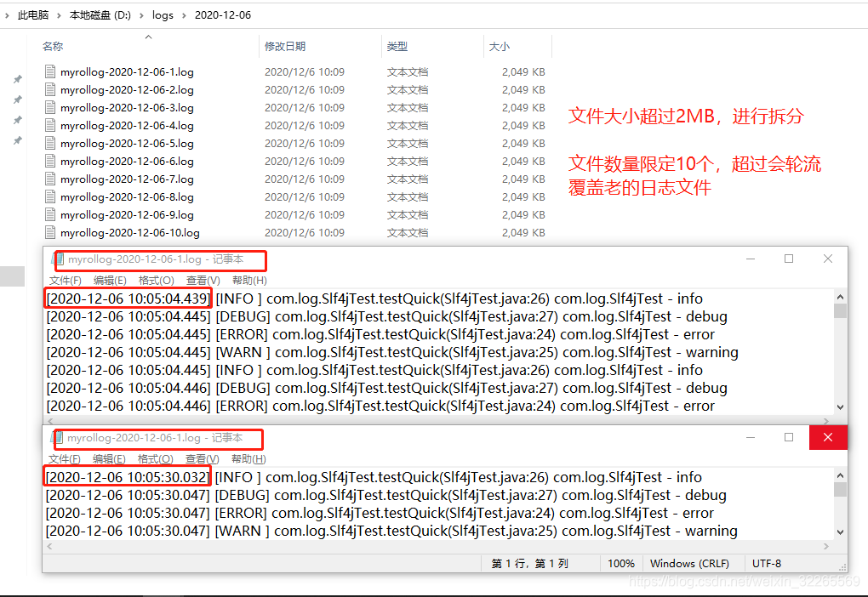Navigate to logs folder in the breadcrumb
Screen dimensions: 868x597
tap(163, 15)
